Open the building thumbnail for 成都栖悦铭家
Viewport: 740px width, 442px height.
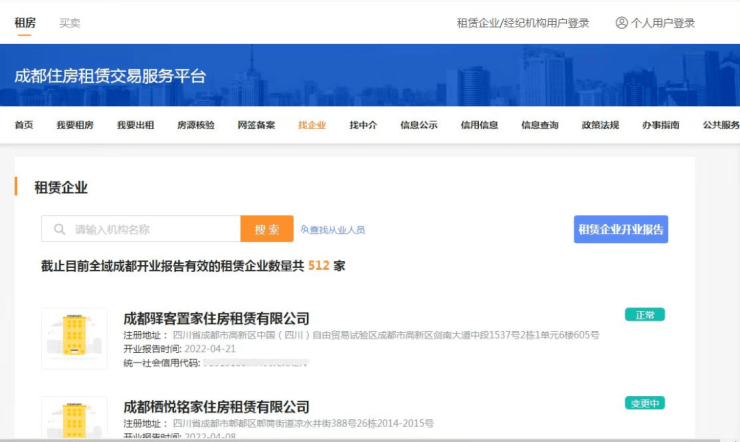click(x=74, y=417)
